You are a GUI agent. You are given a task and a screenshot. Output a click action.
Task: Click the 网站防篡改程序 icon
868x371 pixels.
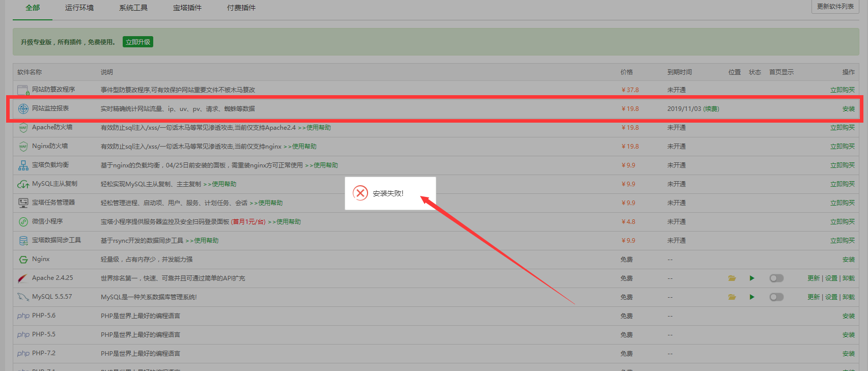tap(23, 90)
